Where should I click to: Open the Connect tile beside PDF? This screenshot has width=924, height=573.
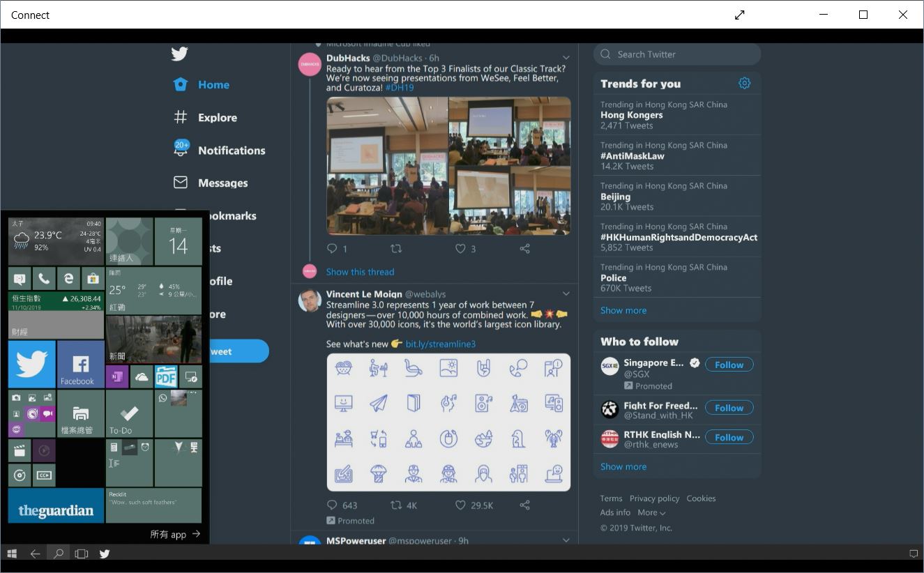click(x=190, y=377)
